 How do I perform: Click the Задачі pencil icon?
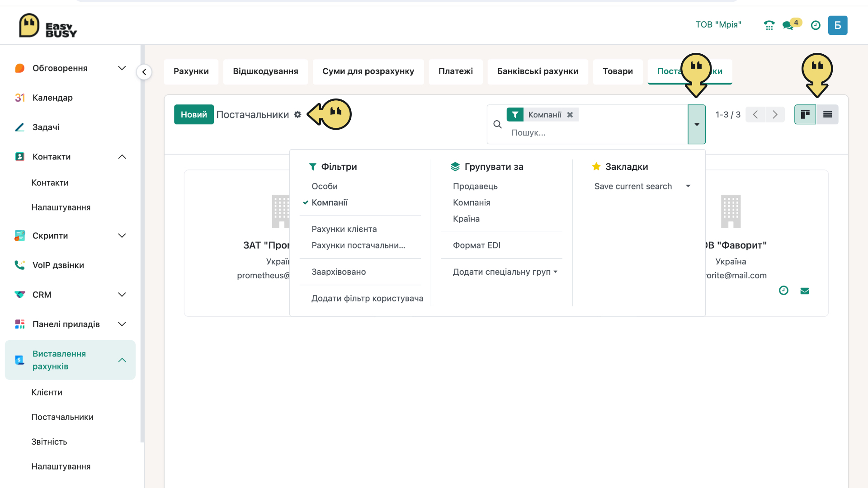click(19, 127)
